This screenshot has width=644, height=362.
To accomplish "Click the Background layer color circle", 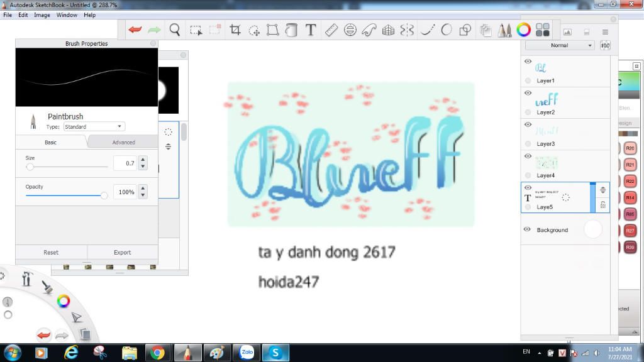I will [592, 229].
